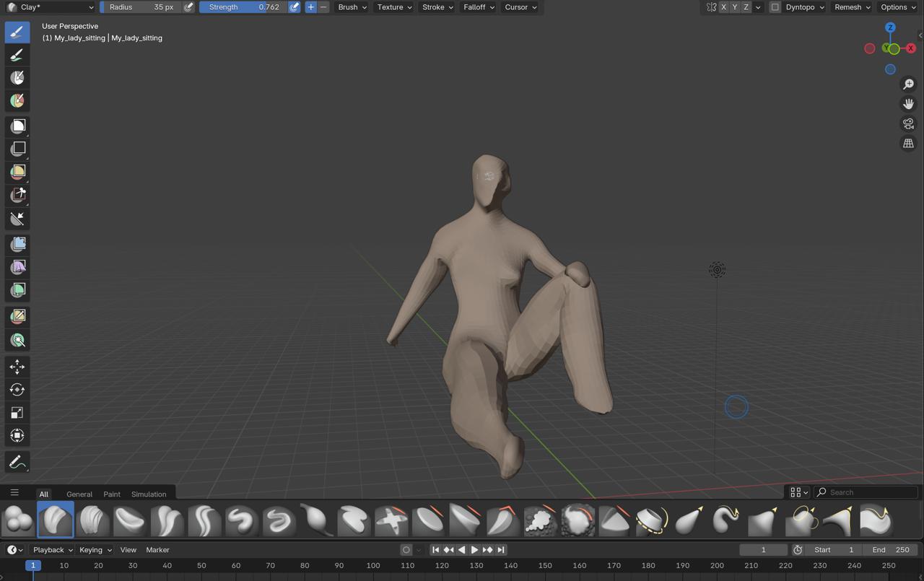
Task: Toggle pressure sensitivity for Radius
Action: 188,7
